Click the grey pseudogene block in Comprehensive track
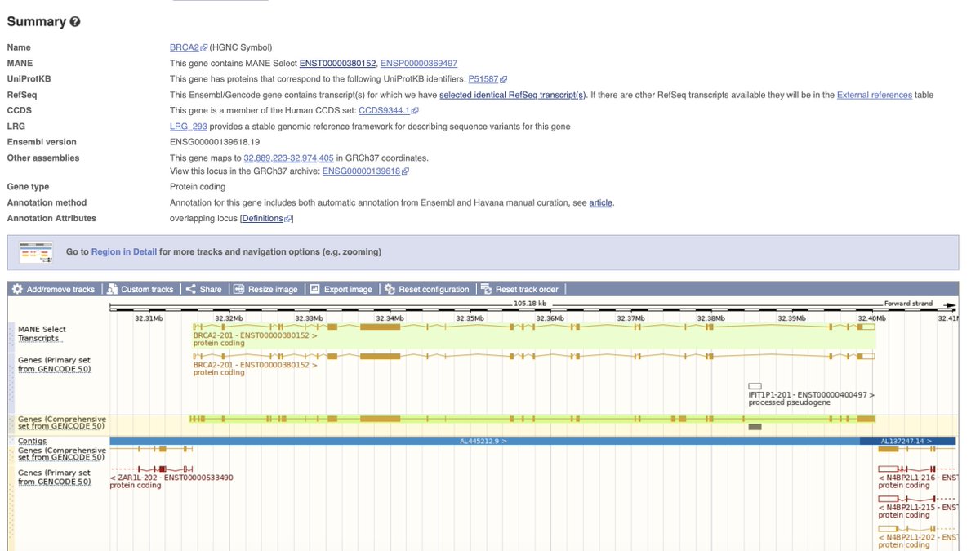Viewport: 980px width, 551px height. point(755,427)
